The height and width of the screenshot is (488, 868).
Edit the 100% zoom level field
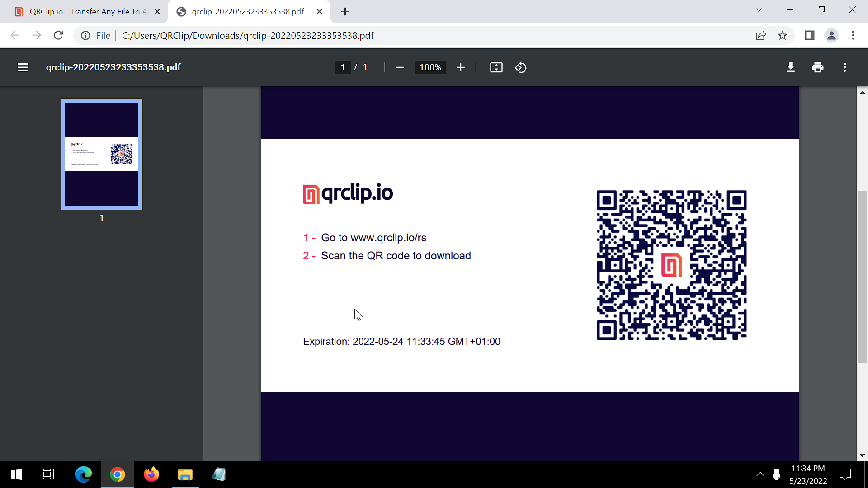pos(430,67)
